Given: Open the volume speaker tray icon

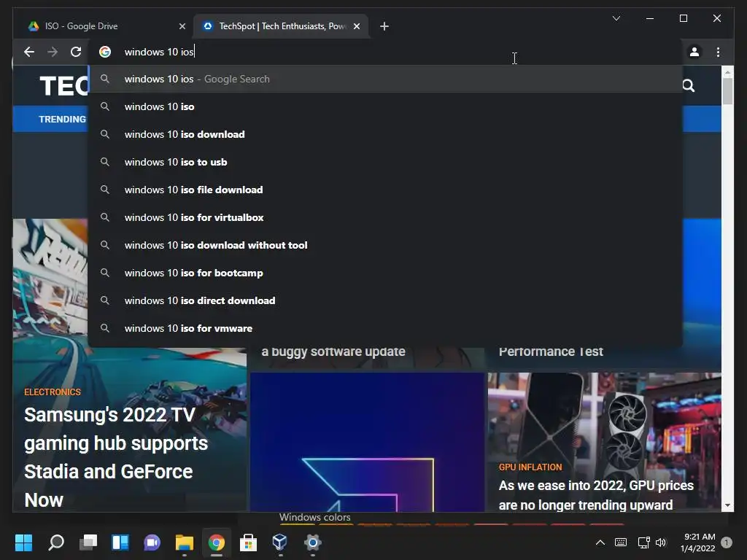Looking at the screenshot, I should 661,542.
